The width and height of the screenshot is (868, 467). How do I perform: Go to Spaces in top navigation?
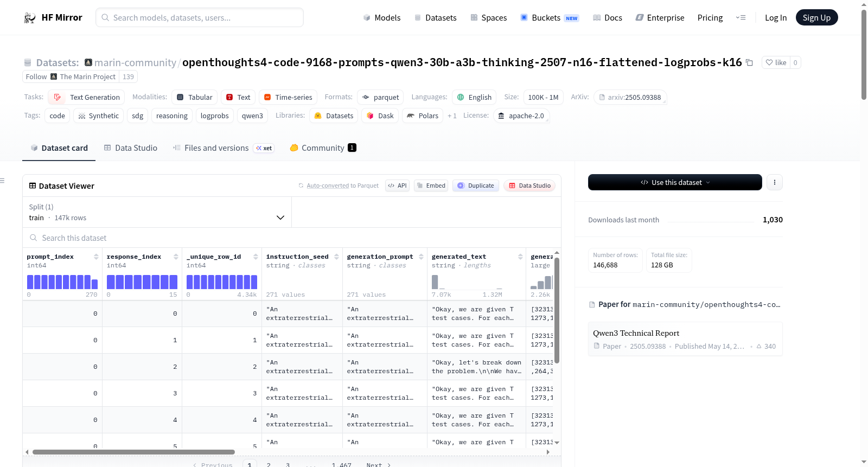pyautogui.click(x=488, y=17)
